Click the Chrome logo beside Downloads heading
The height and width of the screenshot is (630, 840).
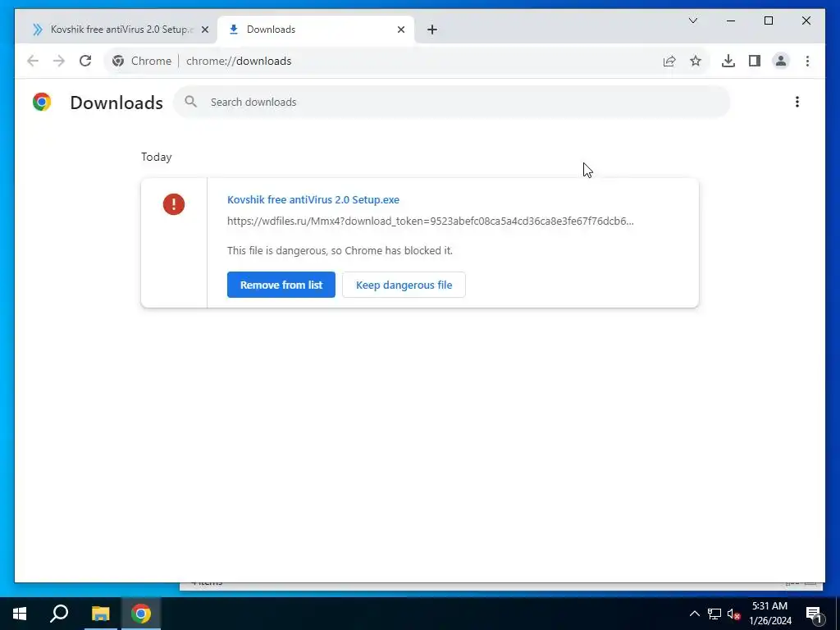pos(42,102)
